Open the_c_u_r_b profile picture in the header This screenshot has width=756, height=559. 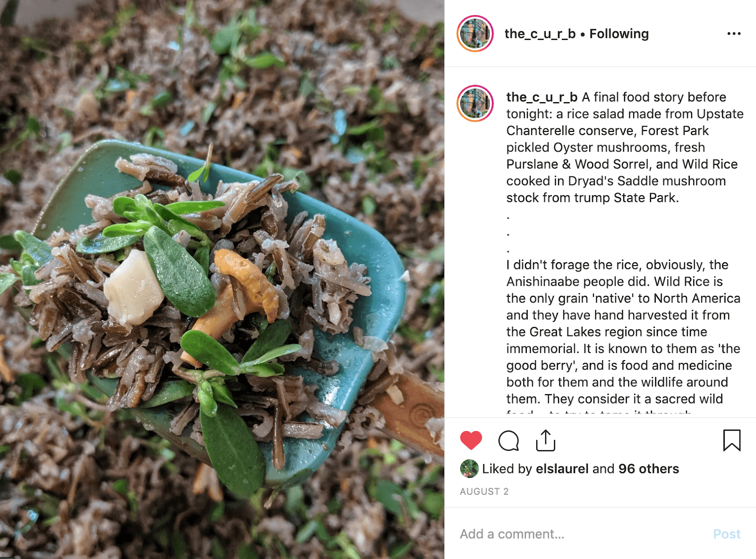point(475,34)
